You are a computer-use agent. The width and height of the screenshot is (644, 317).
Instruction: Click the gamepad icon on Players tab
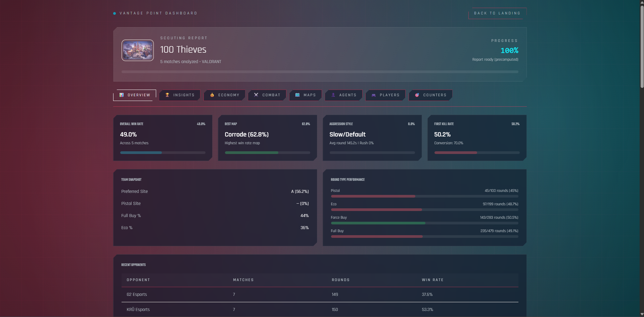[x=374, y=95]
